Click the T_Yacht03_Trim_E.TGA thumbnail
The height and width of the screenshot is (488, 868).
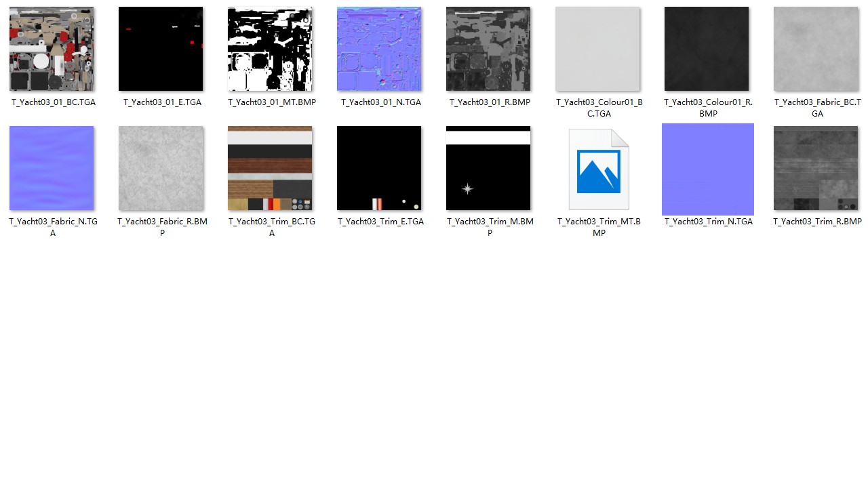[379, 168]
